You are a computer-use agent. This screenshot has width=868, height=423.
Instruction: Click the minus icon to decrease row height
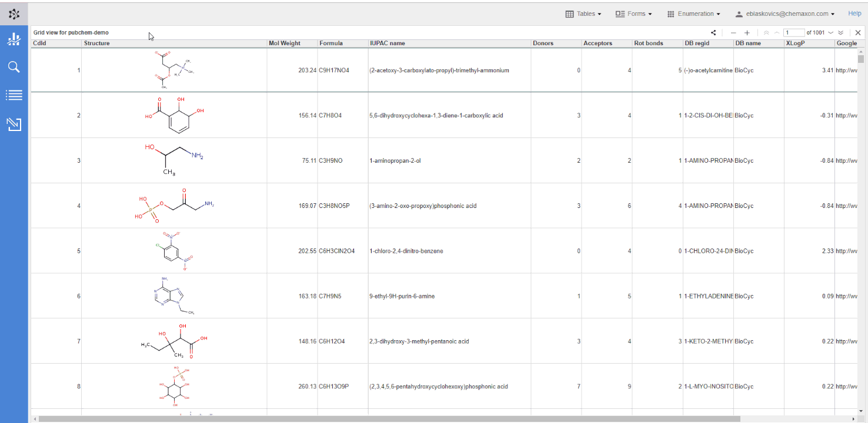pos(733,33)
